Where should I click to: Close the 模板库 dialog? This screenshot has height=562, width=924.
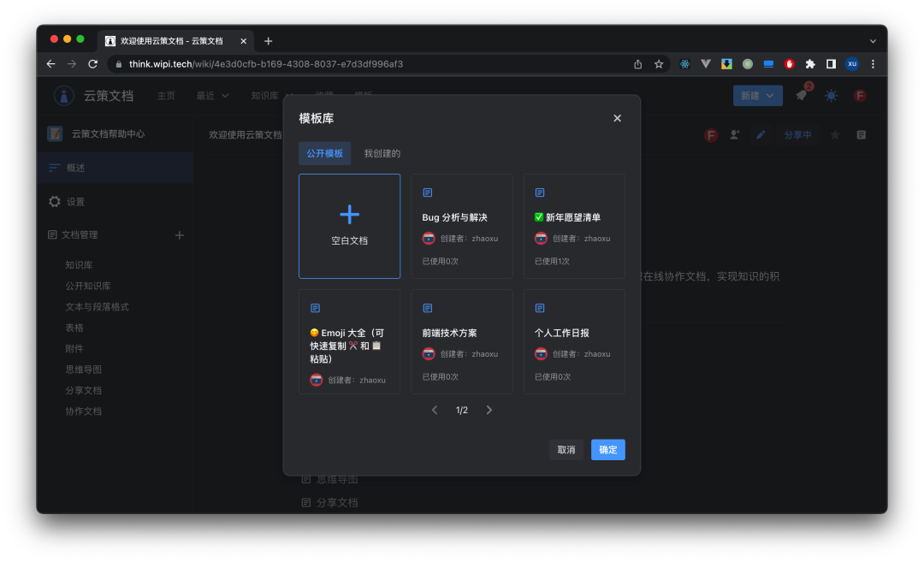[617, 118]
